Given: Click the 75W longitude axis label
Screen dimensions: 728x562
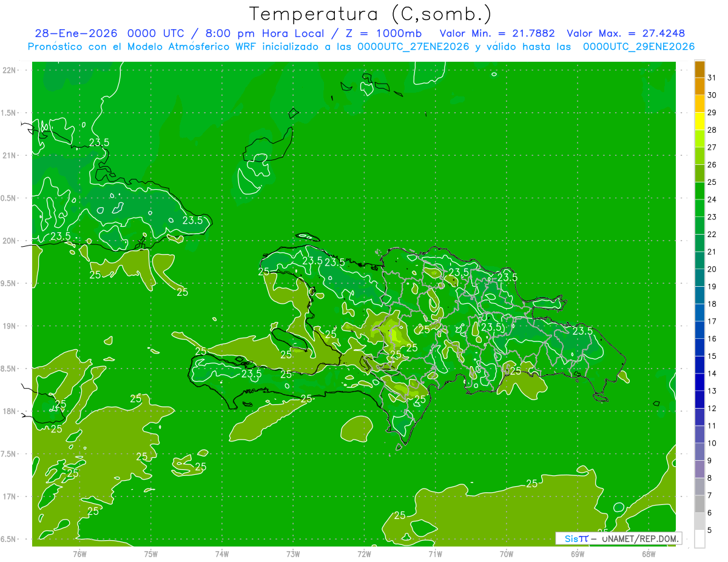Looking at the screenshot, I should [x=150, y=554].
